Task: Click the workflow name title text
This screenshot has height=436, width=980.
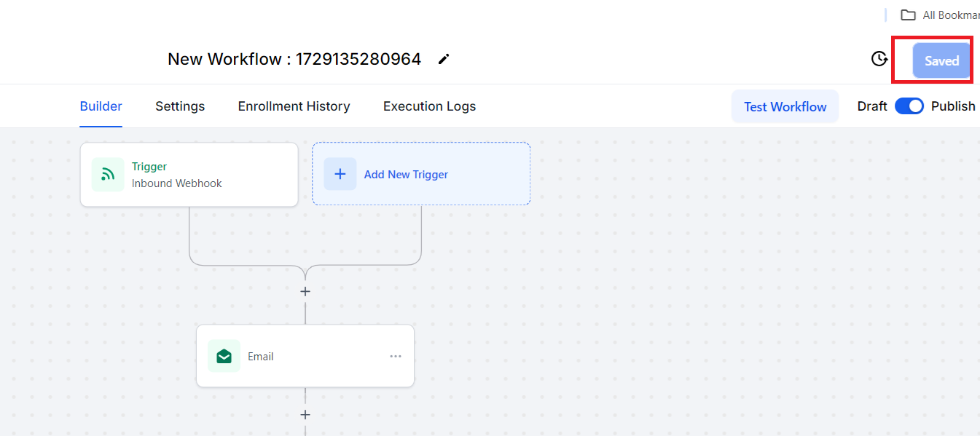Action: [x=294, y=60]
